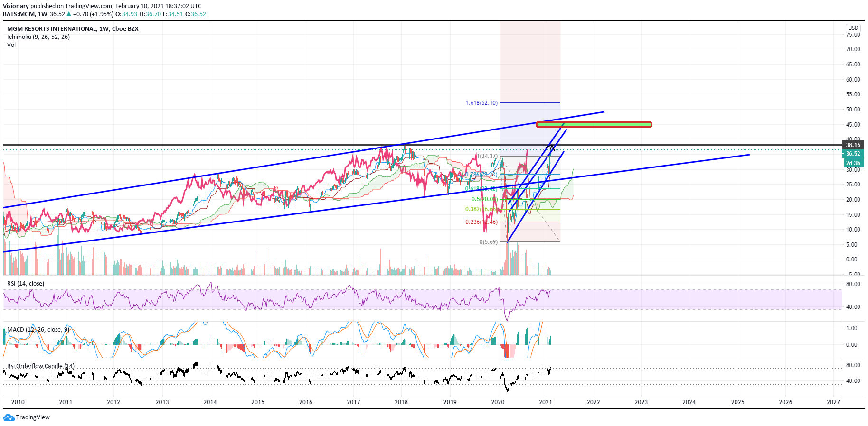Click the 2027 label on the time axis
868x426 pixels.
833,402
